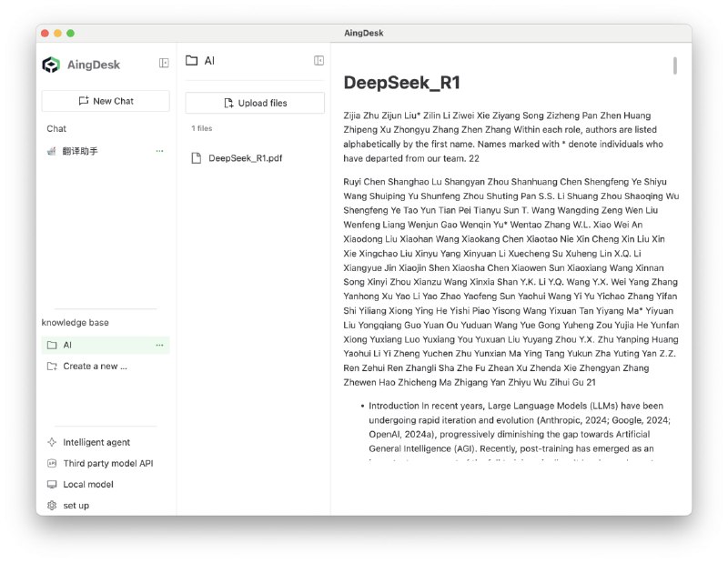Open options menu for AI knowledge base
This screenshot has height=563, width=728.
point(159,345)
